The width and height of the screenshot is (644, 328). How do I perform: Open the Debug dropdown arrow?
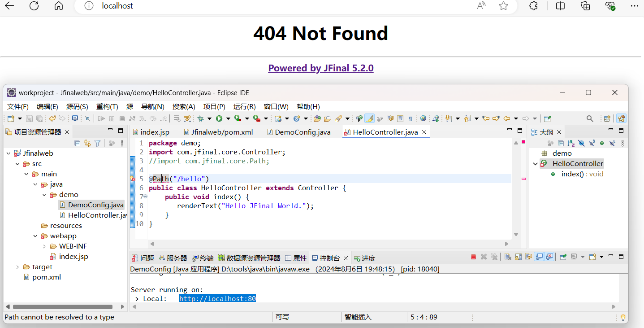(209, 118)
